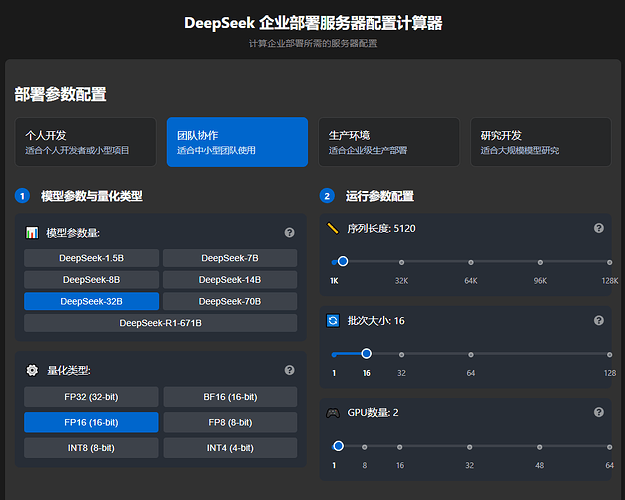This screenshot has height=500, width=625.
Task: Choose the DeepSeek-R1-671B model
Action: point(161,323)
